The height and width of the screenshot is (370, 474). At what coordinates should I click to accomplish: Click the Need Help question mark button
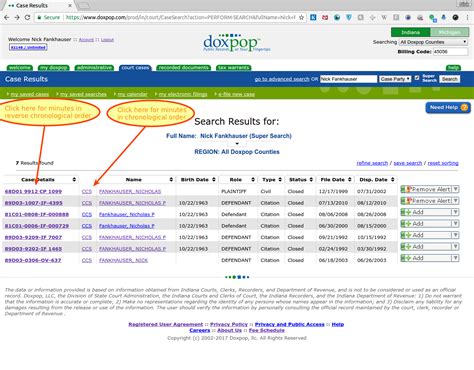448,107
